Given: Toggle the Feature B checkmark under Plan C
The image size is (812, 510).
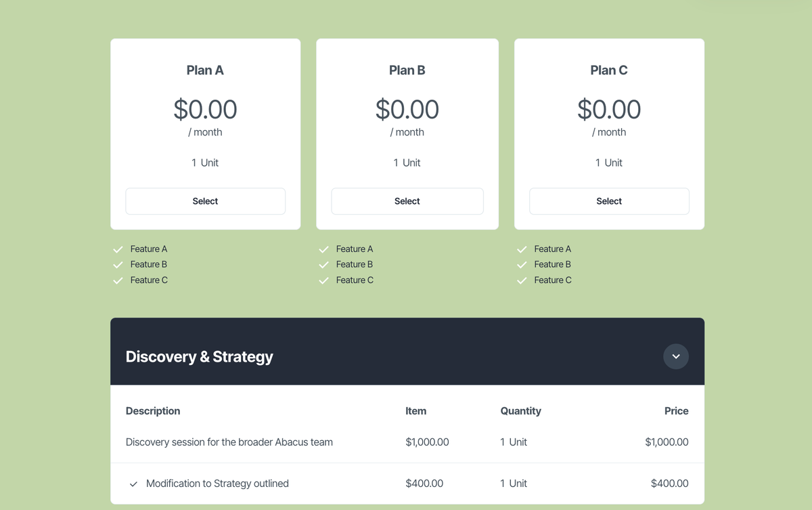Looking at the screenshot, I should (522, 264).
